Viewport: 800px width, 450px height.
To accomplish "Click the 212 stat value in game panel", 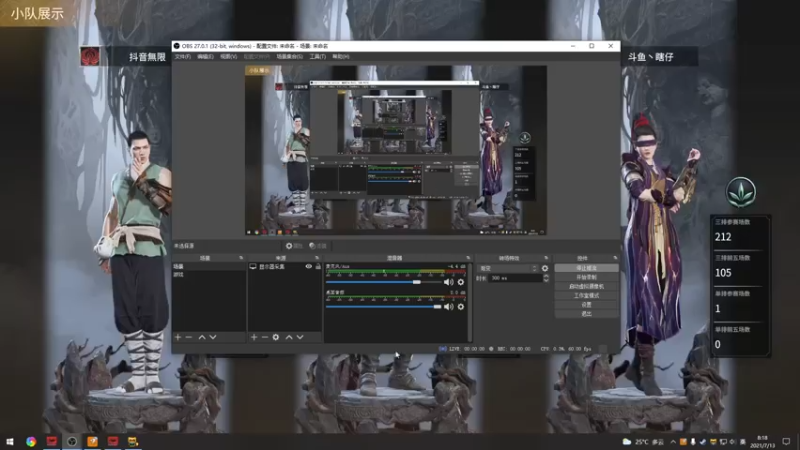I will click(x=723, y=237).
